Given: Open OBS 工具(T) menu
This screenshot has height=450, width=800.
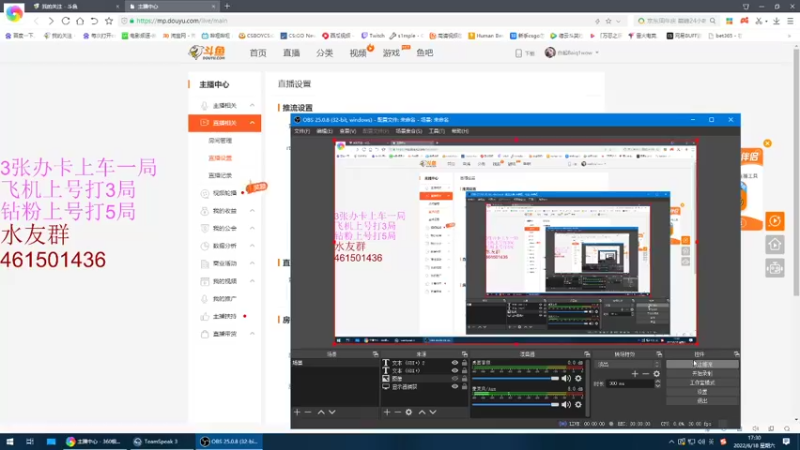Looking at the screenshot, I should click(437, 131).
